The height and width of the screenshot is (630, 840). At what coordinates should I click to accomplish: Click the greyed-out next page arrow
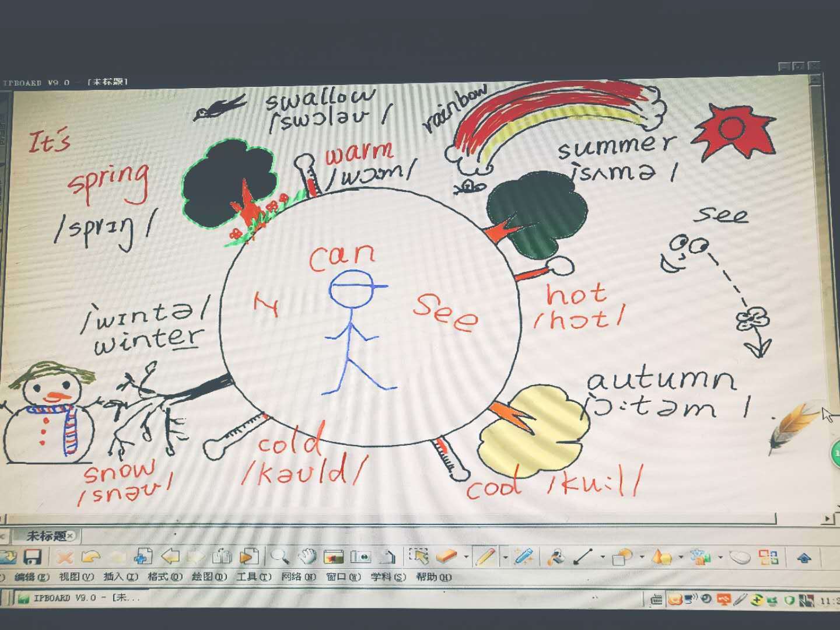[195, 556]
